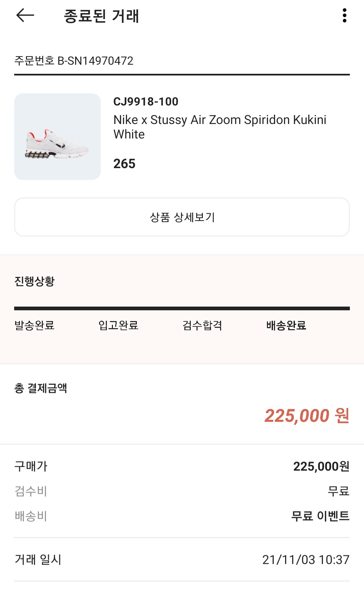Screen dimensions: 364x589
Task: Tap the order number B-SN14970472
Action: coord(74,61)
